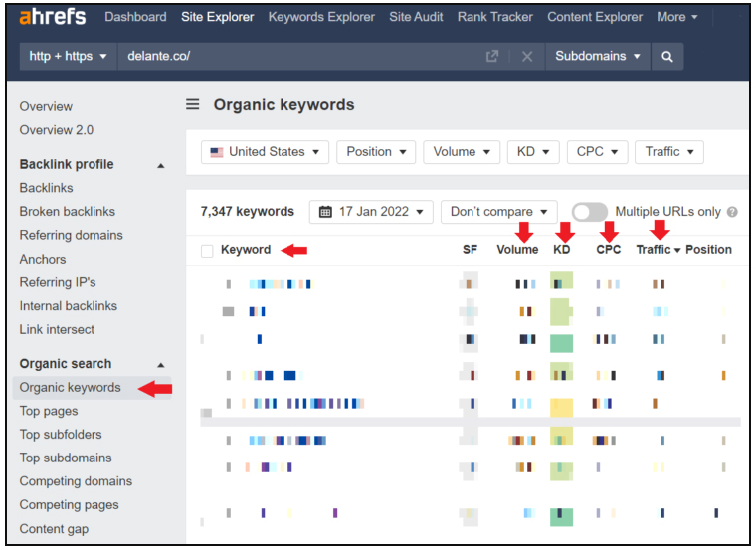Open the KD filter dropdown
This screenshot has height=550, width=756.
[533, 152]
